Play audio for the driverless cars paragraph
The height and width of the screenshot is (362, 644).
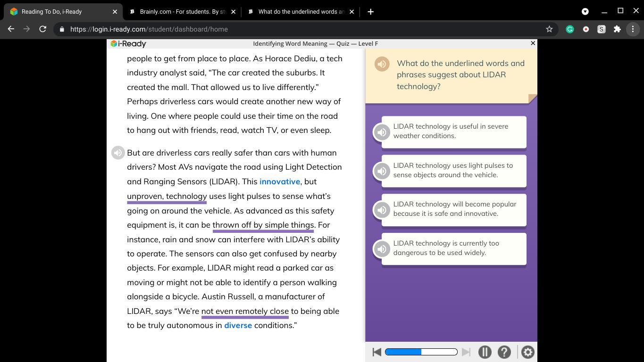[118, 153]
